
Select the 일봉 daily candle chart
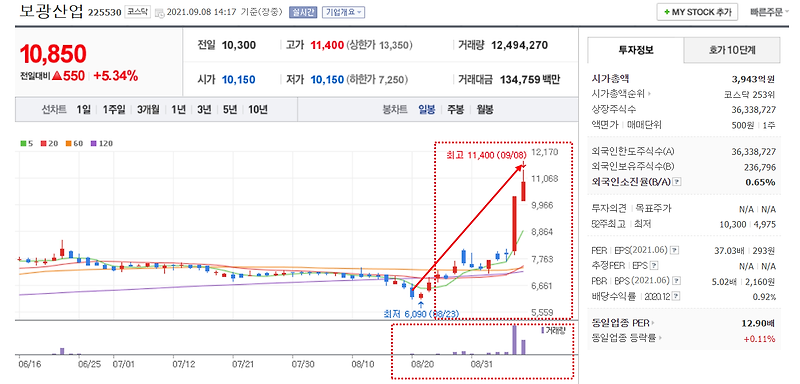tap(427, 110)
